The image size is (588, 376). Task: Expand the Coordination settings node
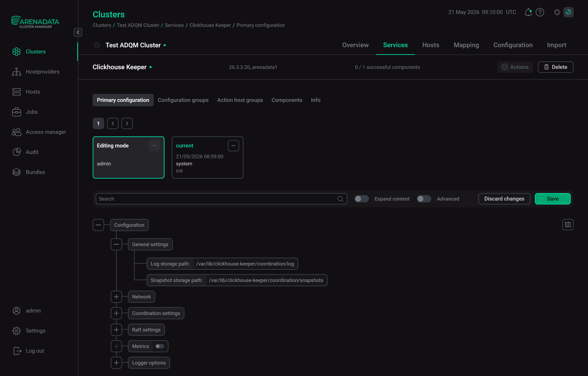pos(116,313)
